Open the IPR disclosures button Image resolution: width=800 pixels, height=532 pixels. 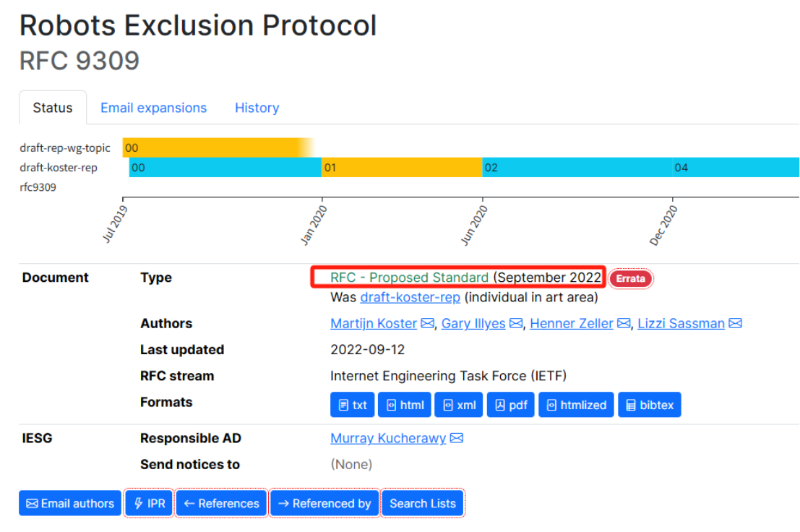(x=149, y=504)
